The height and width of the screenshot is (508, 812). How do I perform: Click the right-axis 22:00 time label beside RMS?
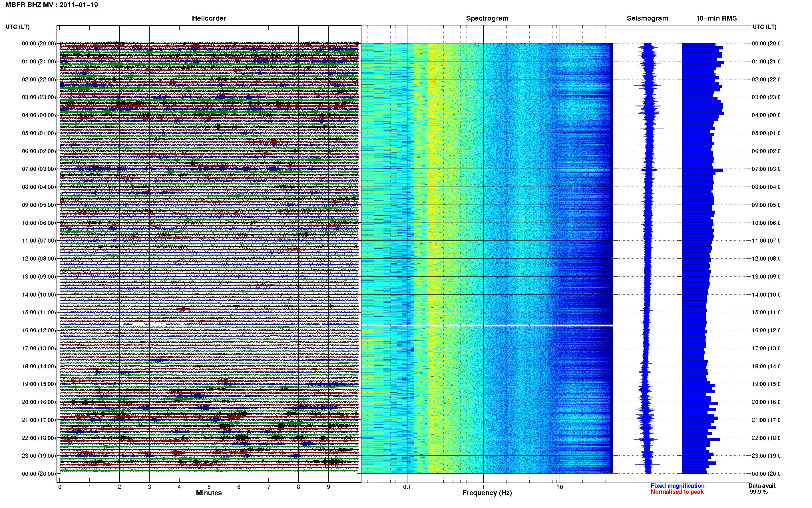(766, 438)
